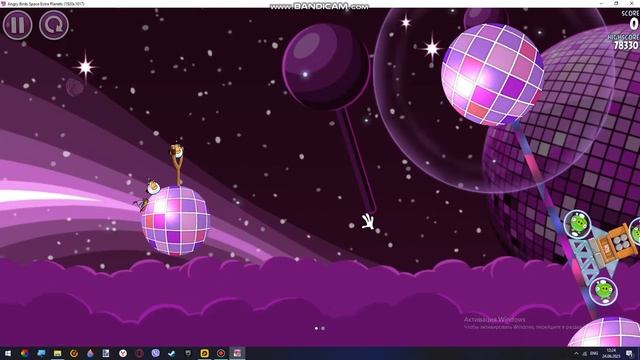Open the Windows notification center
The image size is (640, 360).
[x=629, y=353]
